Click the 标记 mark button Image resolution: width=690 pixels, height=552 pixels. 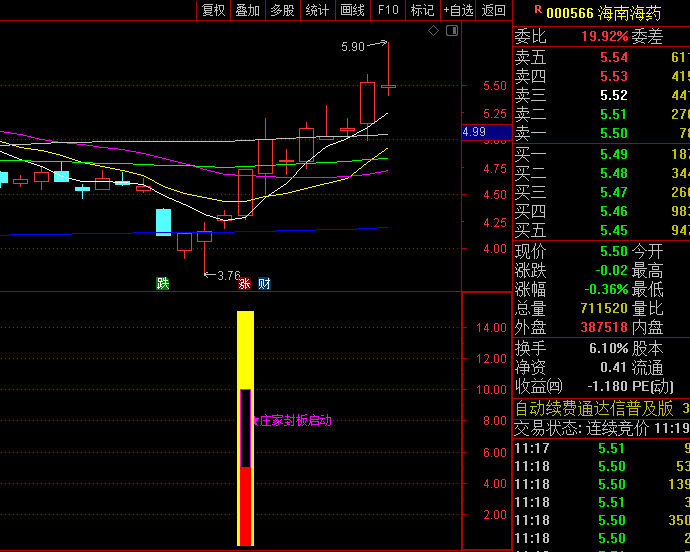(422, 10)
